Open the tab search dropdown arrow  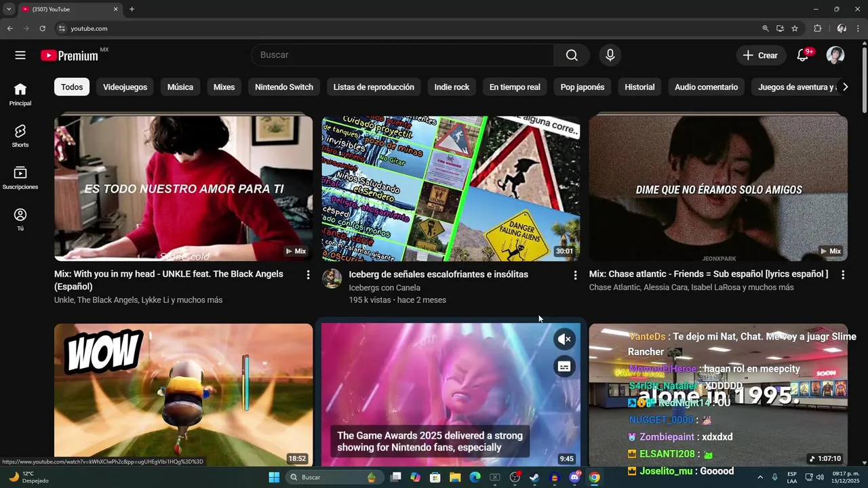pyautogui.click(x=9, y=9)
